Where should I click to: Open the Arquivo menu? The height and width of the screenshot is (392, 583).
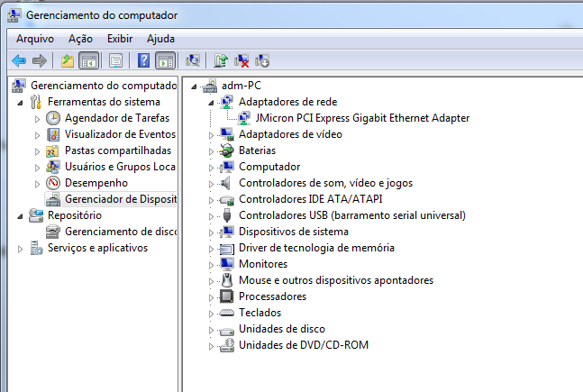point(35,39)
